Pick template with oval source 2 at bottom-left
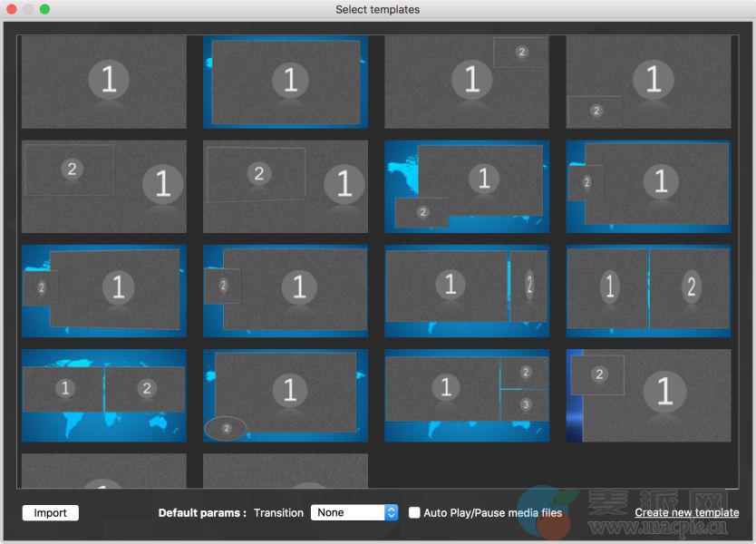The height and width of the screenshot is (544, 756). tap(286, 395)
